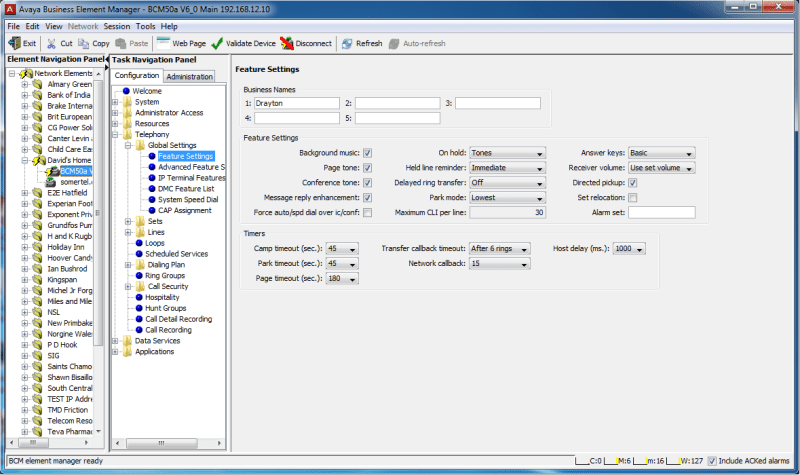Open the Answer keys dropdown
Screen dimensions: 800x475
(x=662, y=153)
